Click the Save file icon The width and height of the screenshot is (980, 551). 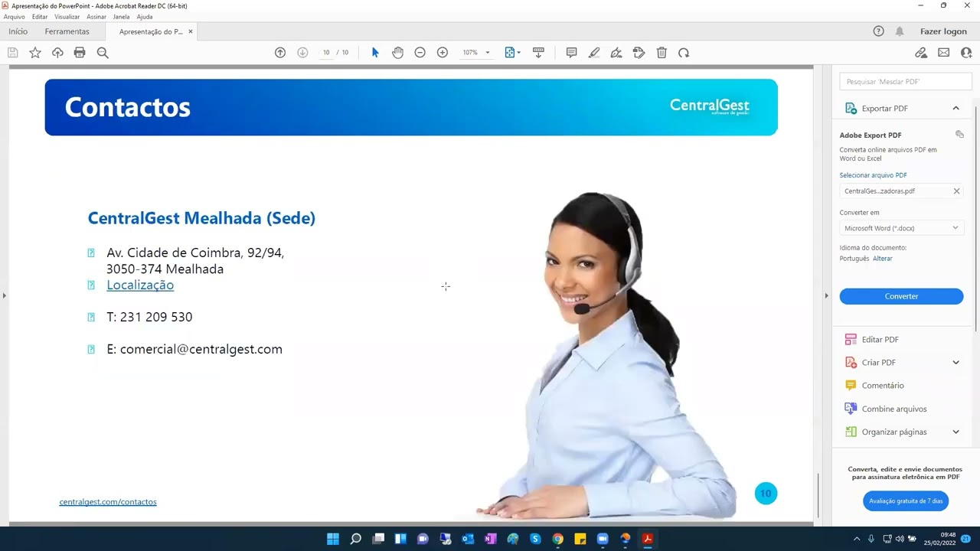pos(12,53)
